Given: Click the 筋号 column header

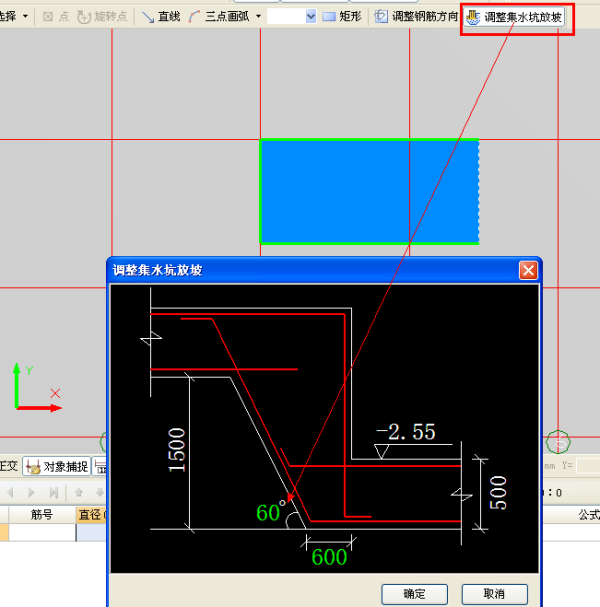Looking at the screenshot, I should pos(41,515).
